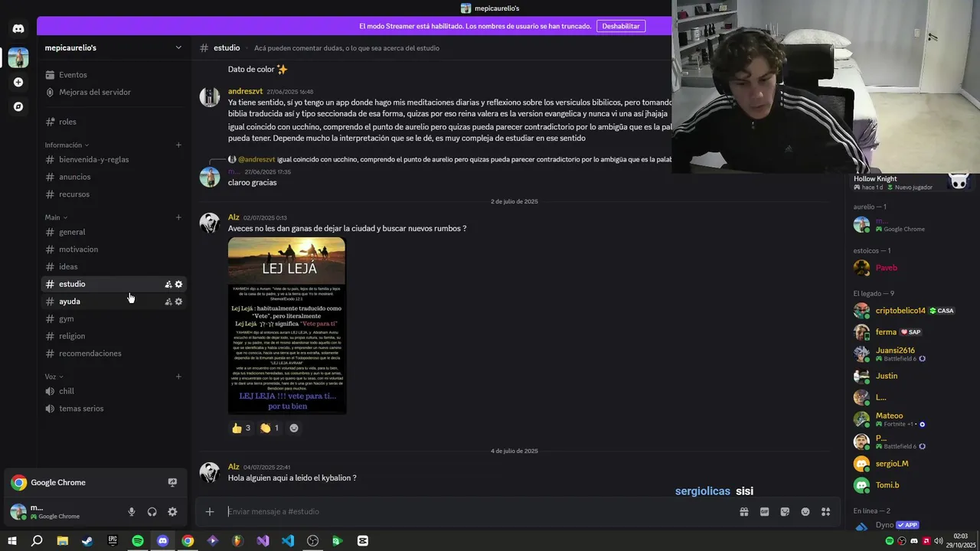This screenshot has width=980, height=551.
Task: Join the chill voice channel
Action: [x=113, y=391]
